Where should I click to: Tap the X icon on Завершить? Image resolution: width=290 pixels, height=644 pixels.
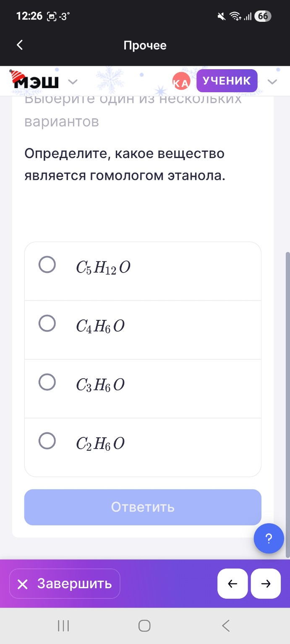pos(24,584)
